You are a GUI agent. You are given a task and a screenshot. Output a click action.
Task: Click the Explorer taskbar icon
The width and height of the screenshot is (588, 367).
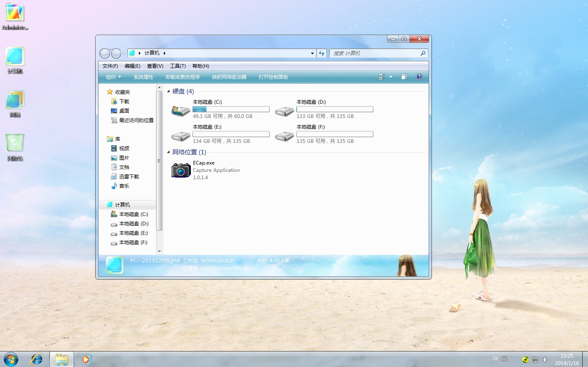62,359
